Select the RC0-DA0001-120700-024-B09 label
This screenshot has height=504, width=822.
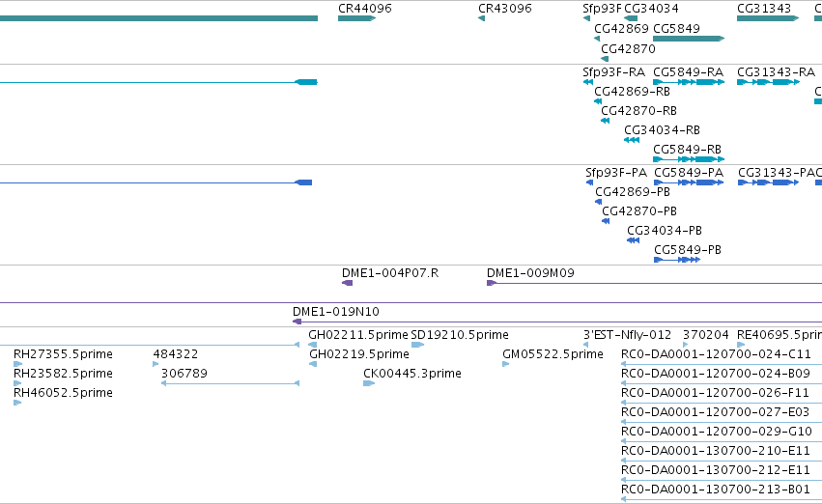coord(716,374)
